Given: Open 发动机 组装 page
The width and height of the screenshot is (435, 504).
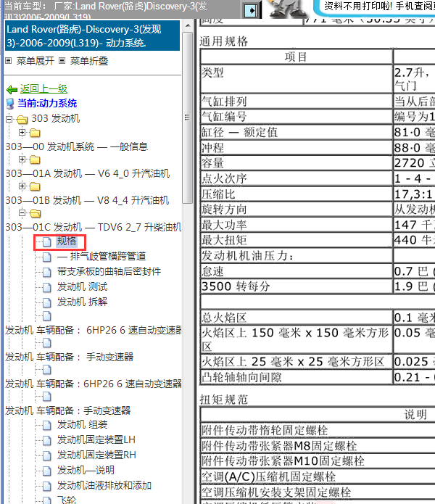Looking at the screenshot, I should (x=82, y=425).
